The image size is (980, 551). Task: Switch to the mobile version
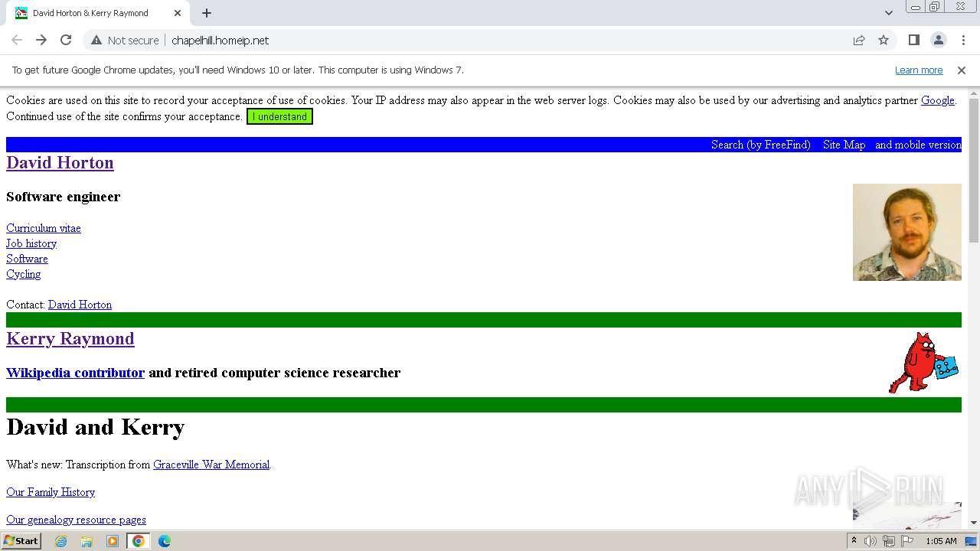918,145
